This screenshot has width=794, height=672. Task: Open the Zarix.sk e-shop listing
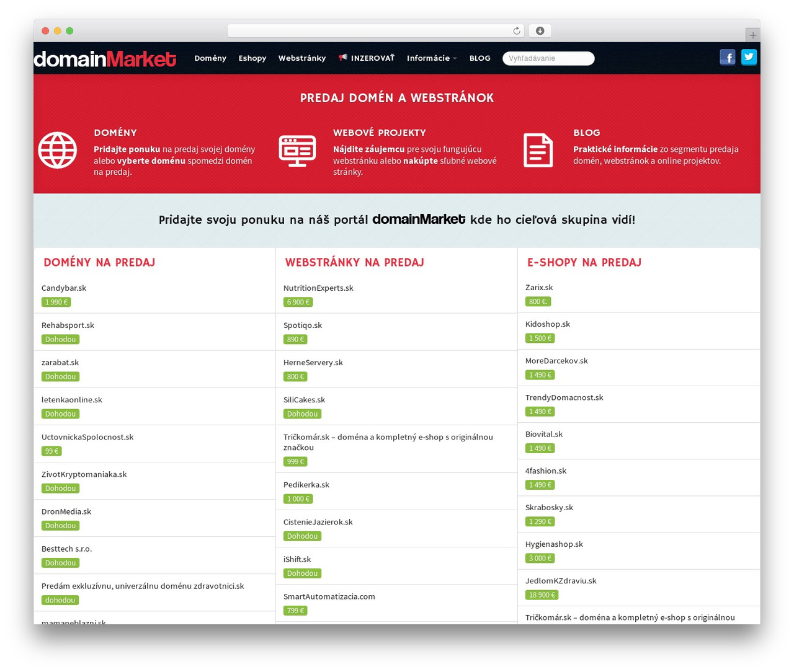[x=539, y=288]
